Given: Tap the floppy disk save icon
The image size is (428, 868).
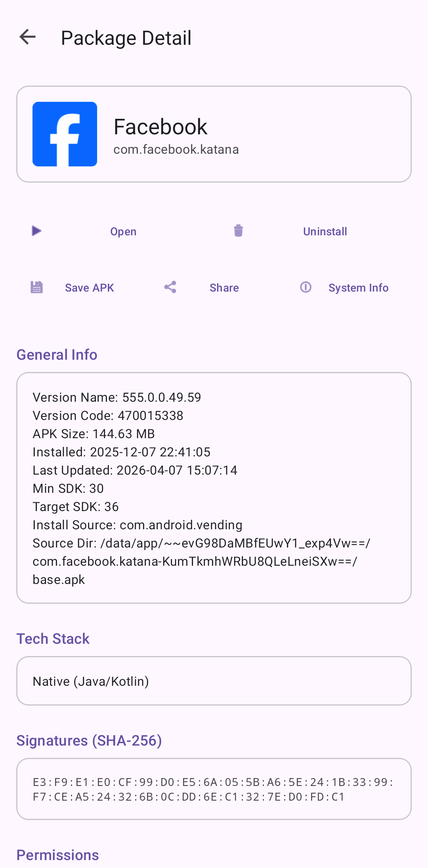Looking at the screenshot, I should tap(36, 287).
